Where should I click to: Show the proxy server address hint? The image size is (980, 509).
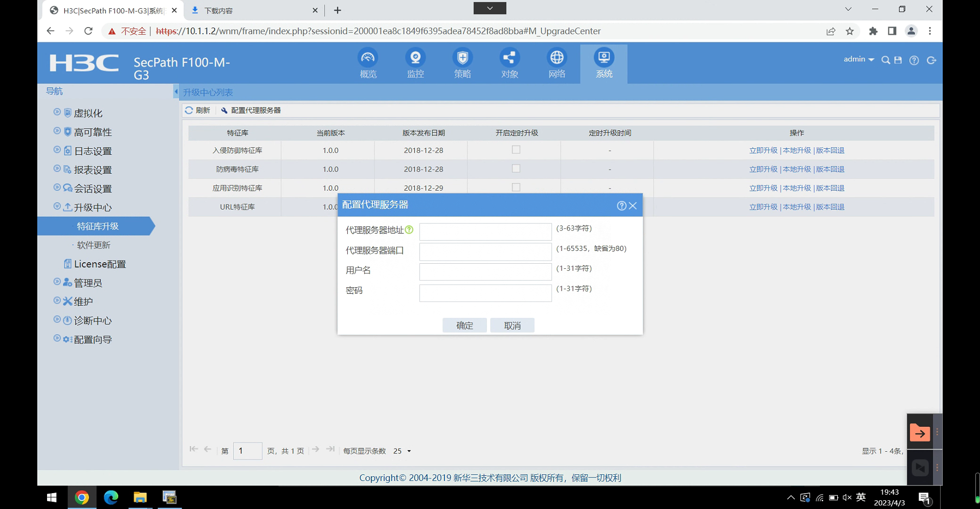(x=409, y=230)
